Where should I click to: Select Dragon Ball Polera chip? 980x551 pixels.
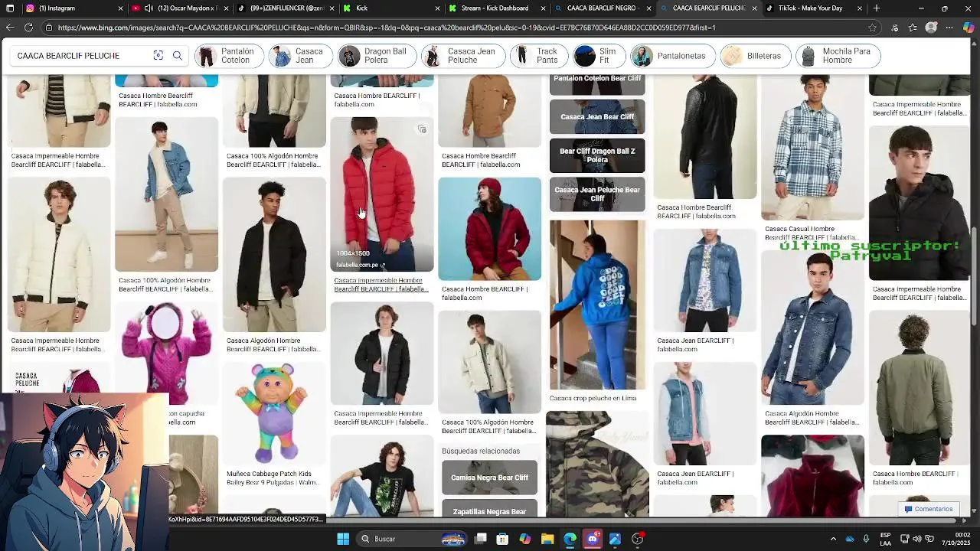(x=377, y=56)
